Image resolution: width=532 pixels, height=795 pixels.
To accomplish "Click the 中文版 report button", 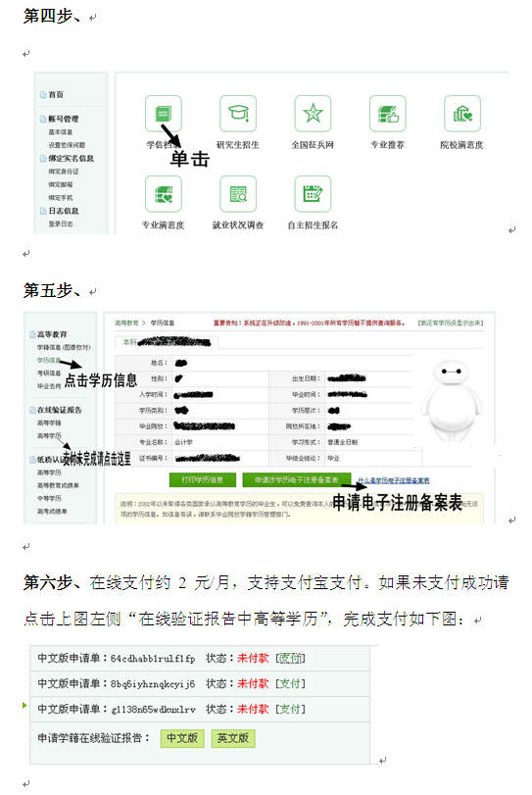I will [x=182, y=738].
